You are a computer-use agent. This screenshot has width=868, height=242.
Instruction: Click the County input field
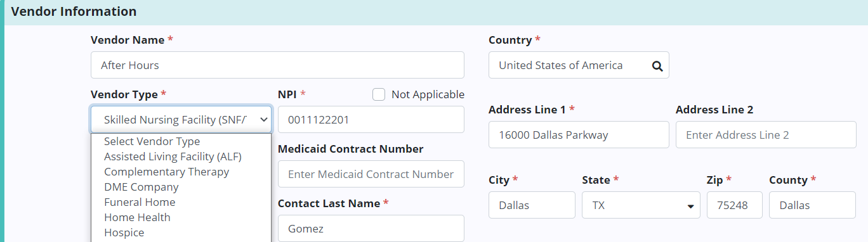tap(812, 205)
